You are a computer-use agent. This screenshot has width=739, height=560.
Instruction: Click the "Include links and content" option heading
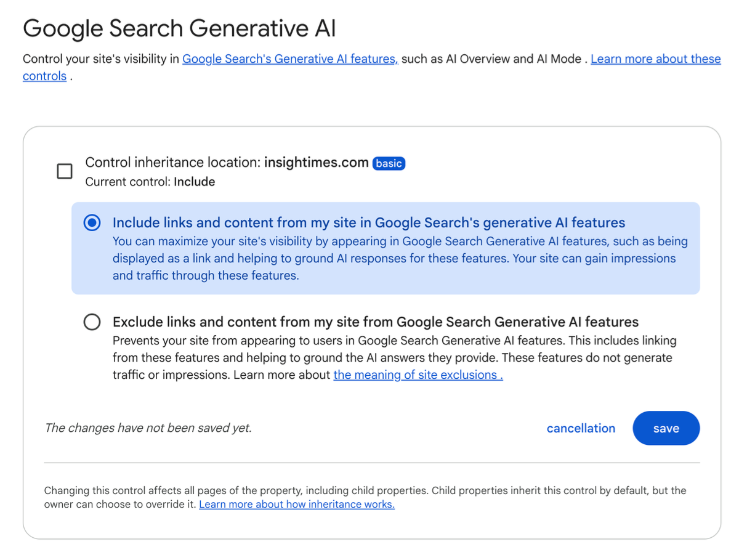click(368, 223)
